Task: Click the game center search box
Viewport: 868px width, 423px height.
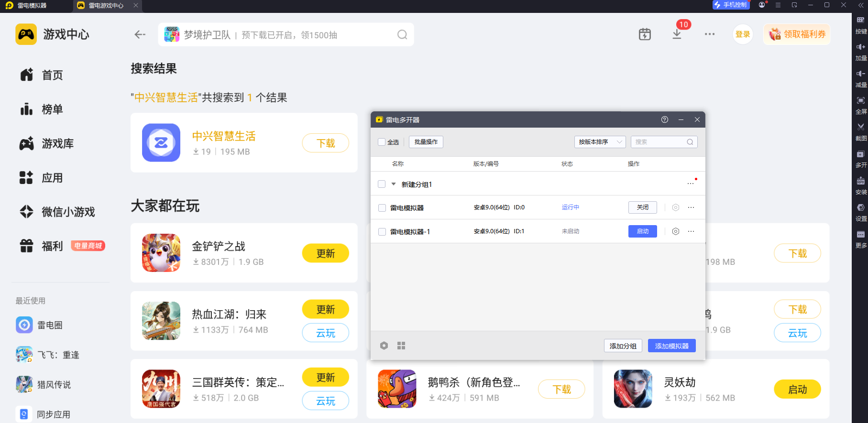Action: point(286,34)
